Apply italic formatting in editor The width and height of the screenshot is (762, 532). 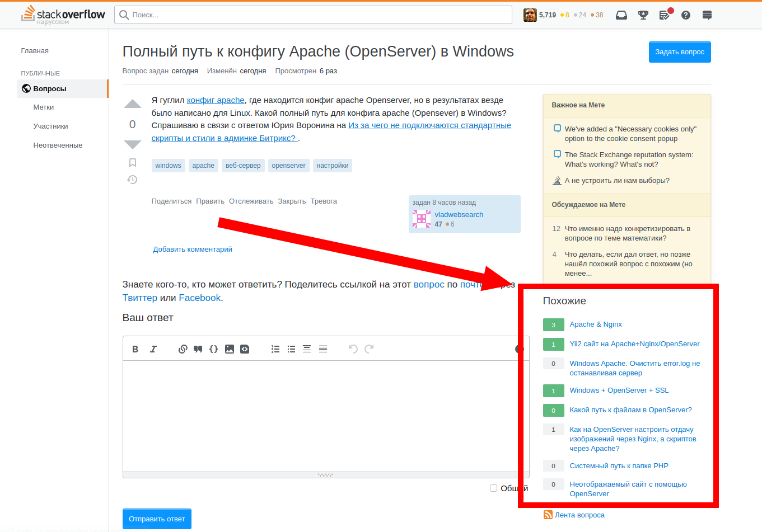tap(153, 349)
